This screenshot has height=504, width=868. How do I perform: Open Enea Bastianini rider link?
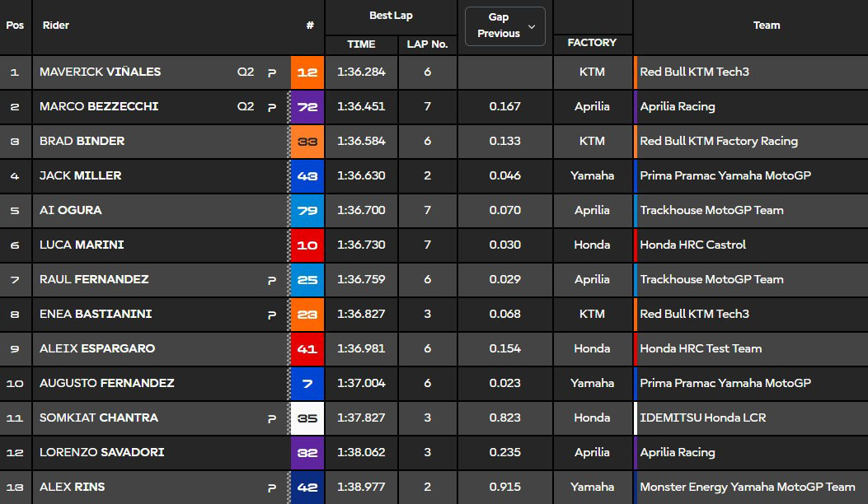point(96,315)
